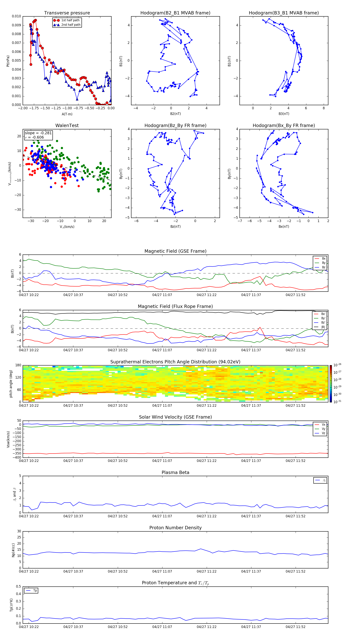Click the 'B2(nT)' axis label
The height and width of the screenshot is (644, 351).
[175, 114]
